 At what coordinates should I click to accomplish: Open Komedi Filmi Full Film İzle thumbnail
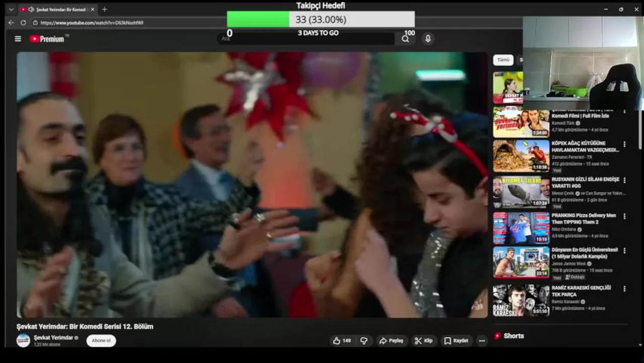click(521, 122)
